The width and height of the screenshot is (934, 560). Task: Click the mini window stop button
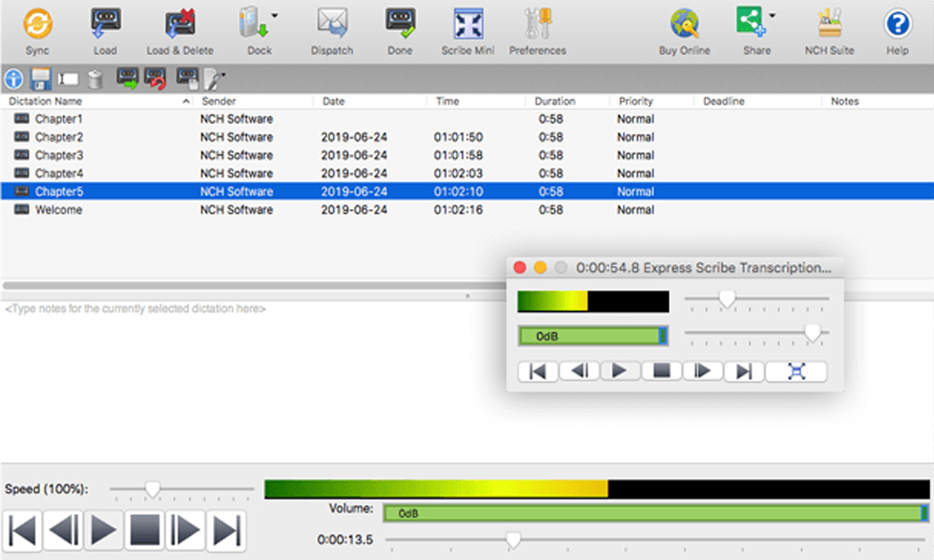point(661,371)
